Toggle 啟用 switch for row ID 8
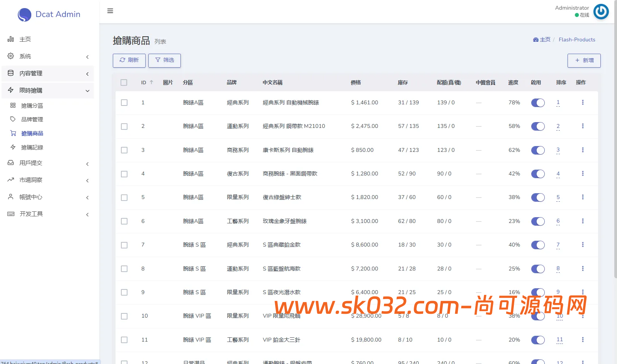 pos(538,269)
